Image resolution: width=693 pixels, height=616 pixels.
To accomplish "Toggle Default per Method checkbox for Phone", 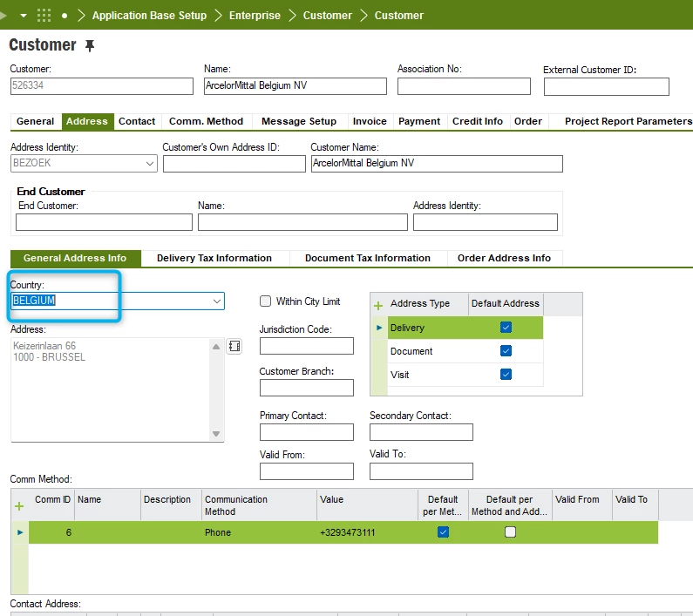I will (444, 532).
